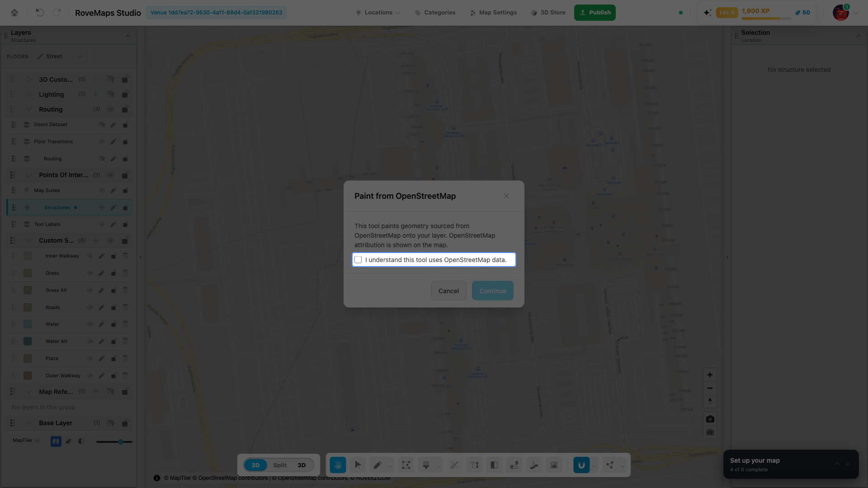868x488 pixels.
Task: Expand the 3D Custom layer group
Action: [x=29, y=79]
